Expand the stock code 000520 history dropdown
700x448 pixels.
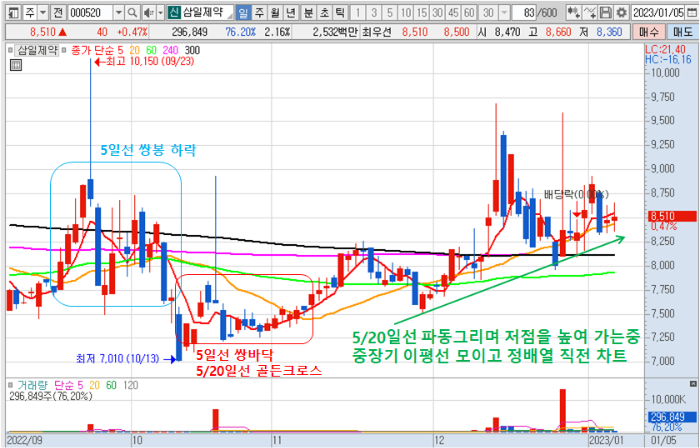point(119,12)
